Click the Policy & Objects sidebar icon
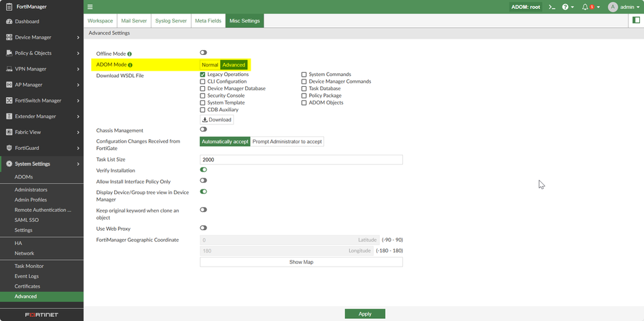Screen dimensions: 644x321 [x=9, y=53]
